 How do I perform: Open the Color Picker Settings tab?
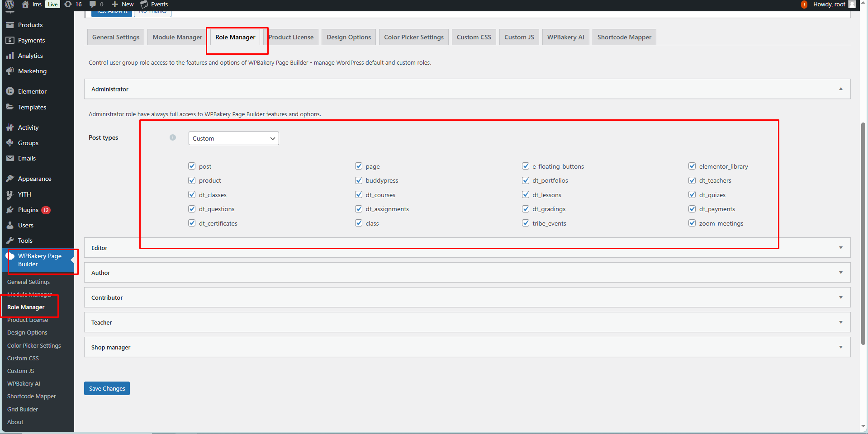[x=414, y=37]
